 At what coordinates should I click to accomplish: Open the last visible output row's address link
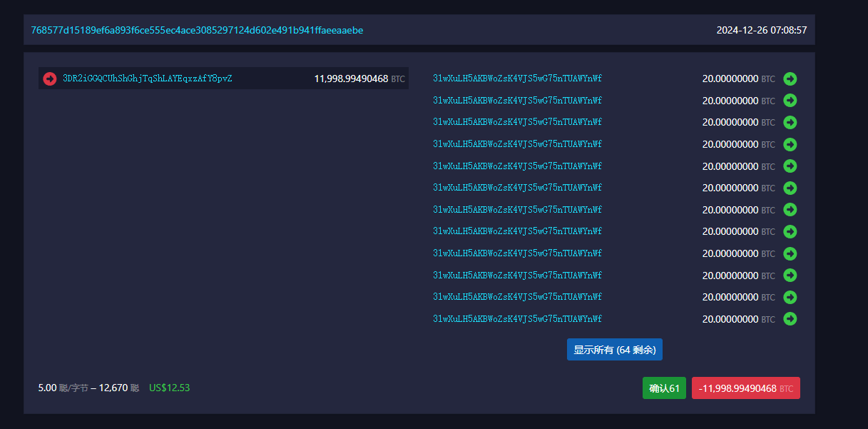pos(517,319)
